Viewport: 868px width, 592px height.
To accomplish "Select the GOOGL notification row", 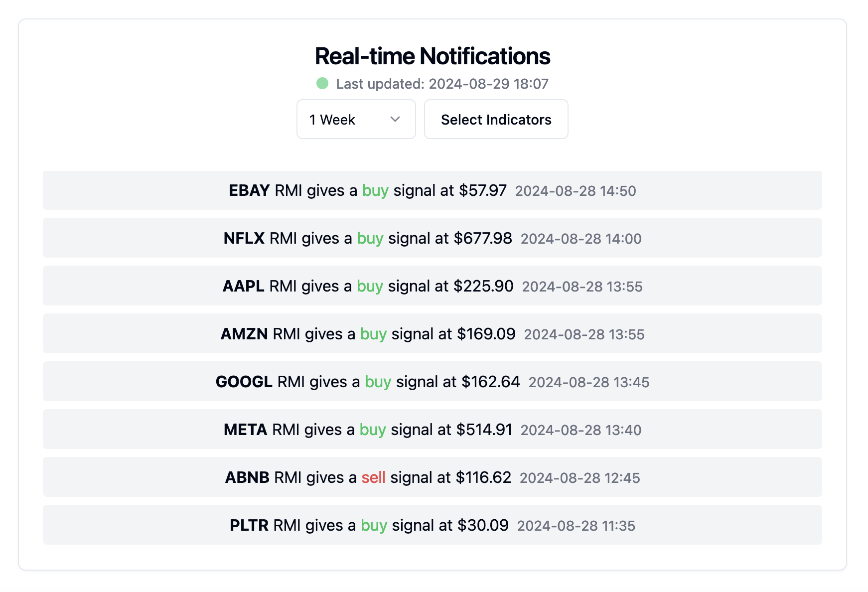I will (433, 382).
